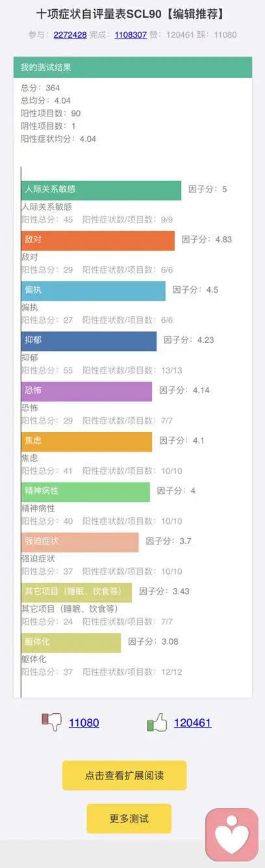Image resolution: width=265 pixels, height=868 pixels.
Task: Tap the pink heart app icon
Action: pos(232,835)
